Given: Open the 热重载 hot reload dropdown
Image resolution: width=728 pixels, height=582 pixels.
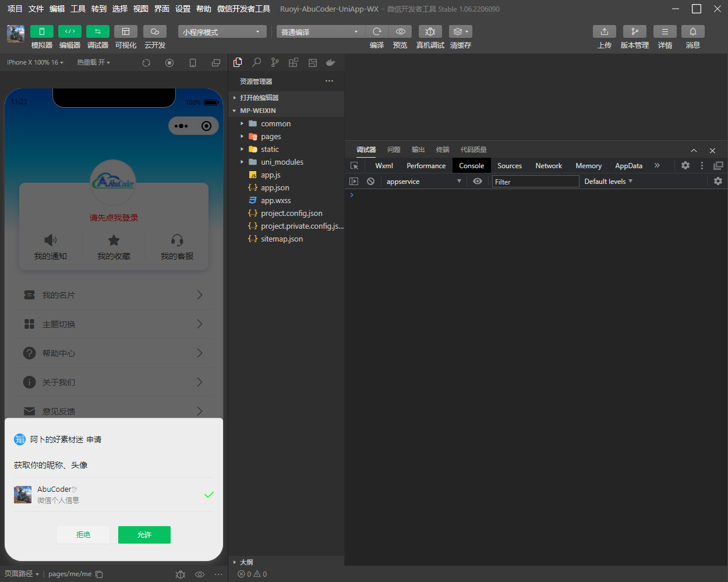Looking at the screenshot, I should click(x=94, y=62).
